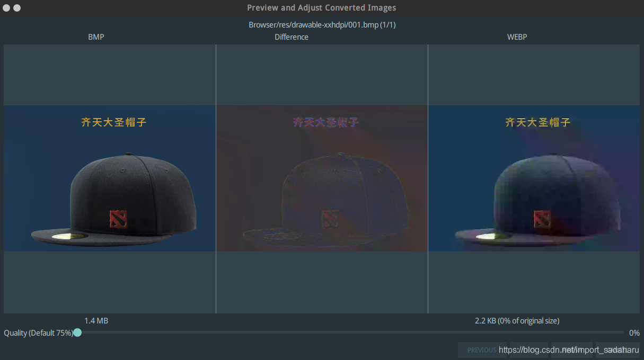Click the 2.2 KB converted size label
Screen dimensions: 644x360
click(517, 320)
